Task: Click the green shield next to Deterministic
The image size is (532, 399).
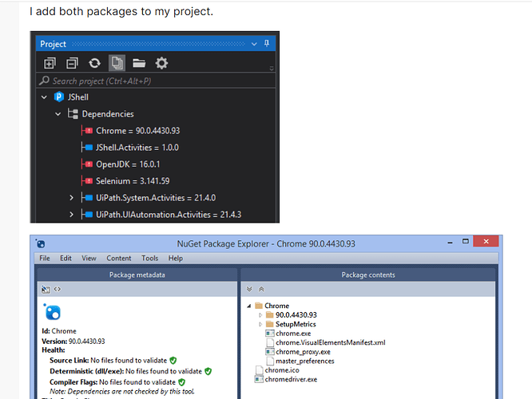Action: (208, 371)
